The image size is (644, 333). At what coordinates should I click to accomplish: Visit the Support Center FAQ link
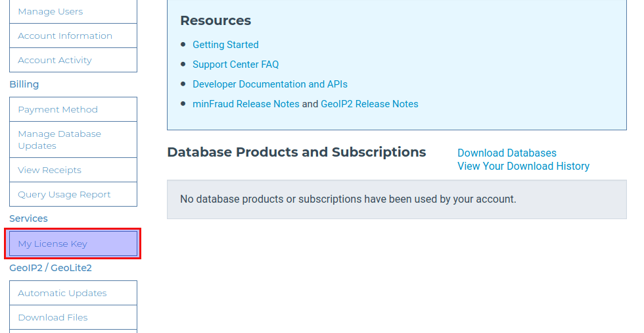tap(235, 64)
